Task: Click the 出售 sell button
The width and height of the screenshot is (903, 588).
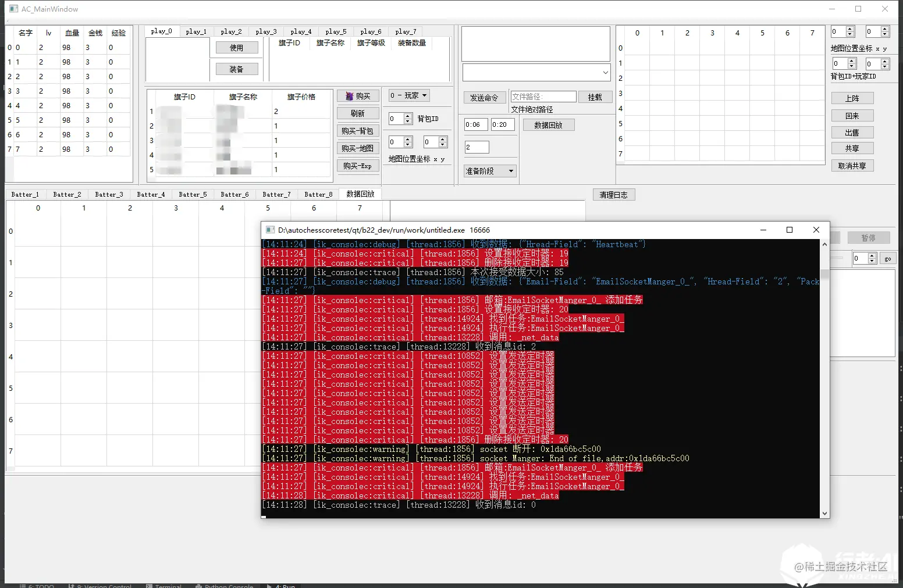Action: pos(852,133)
